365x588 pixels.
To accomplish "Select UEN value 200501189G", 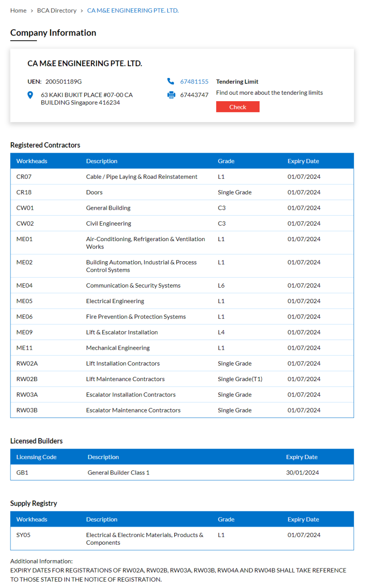I will click(63, 82).
